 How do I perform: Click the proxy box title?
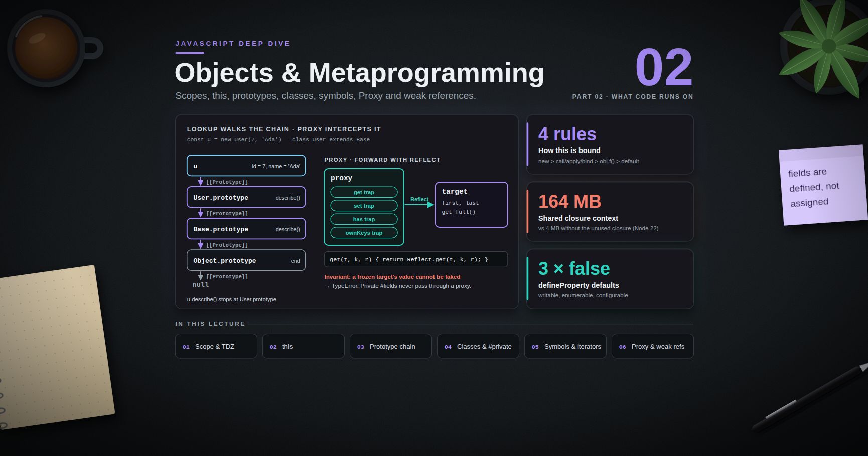(x=341, y=178)
